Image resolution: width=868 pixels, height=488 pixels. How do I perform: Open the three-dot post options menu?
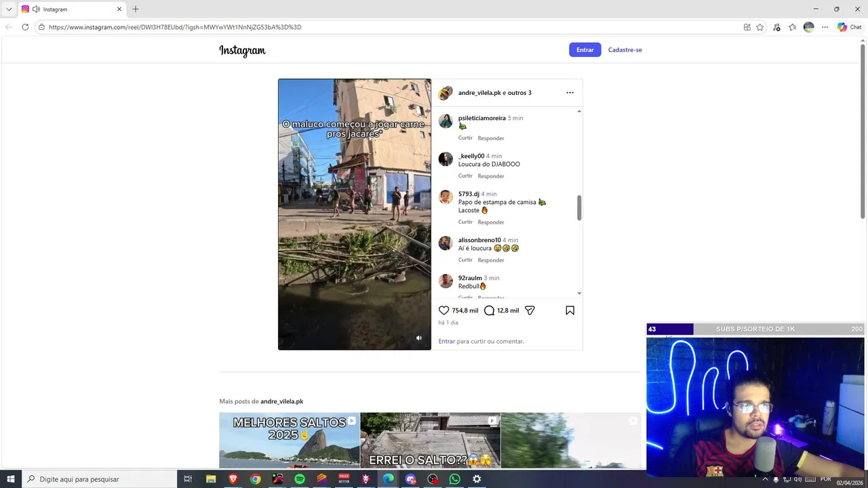tap(570, 93)
